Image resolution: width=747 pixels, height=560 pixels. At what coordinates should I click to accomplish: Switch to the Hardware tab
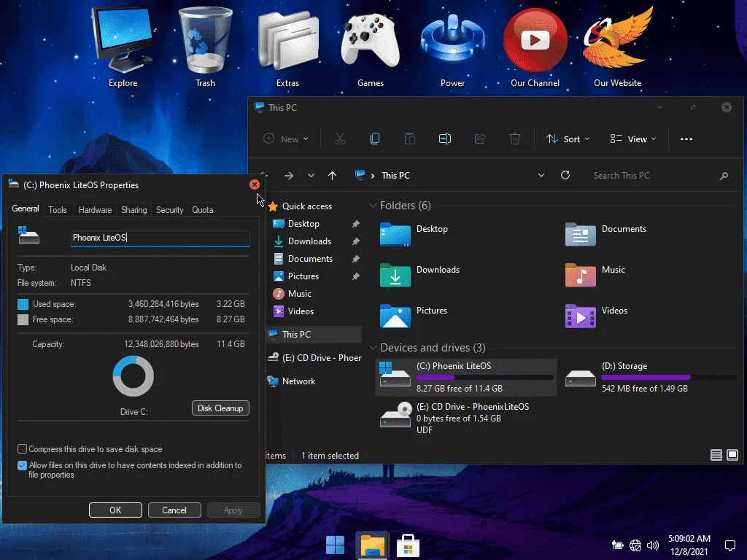95,210
